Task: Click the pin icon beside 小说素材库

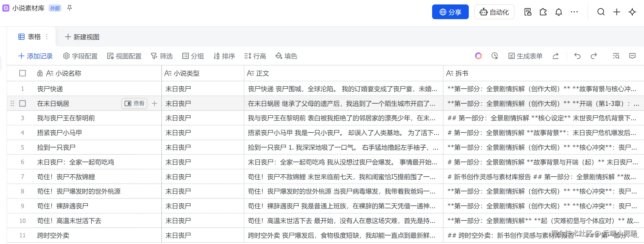Action: coord(70,8)
